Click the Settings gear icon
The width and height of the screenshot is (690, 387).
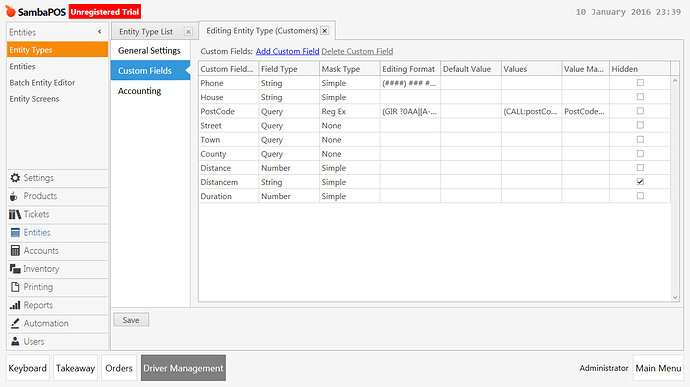(x=15, y=177)
